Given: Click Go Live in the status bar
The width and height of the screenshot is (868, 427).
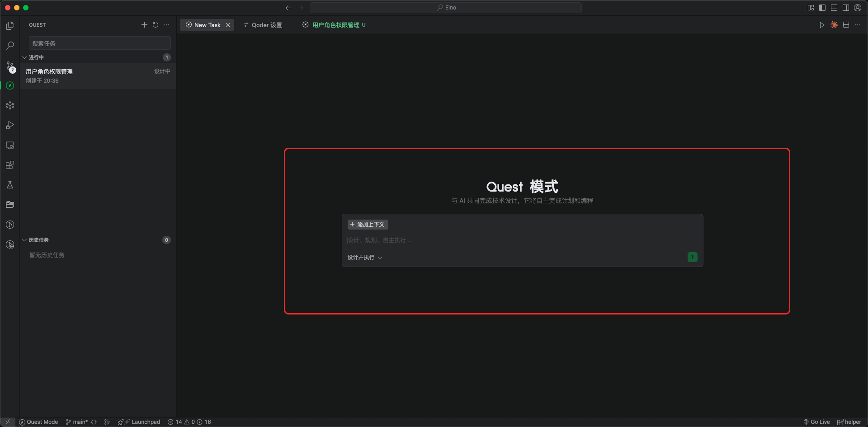Looking at the screenshot, I should click(x=816, y=422).
